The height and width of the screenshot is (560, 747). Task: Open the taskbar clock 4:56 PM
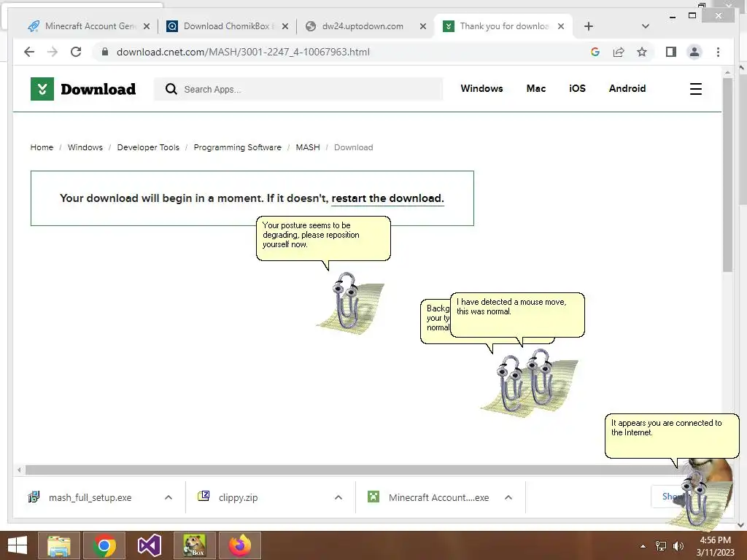715,546
